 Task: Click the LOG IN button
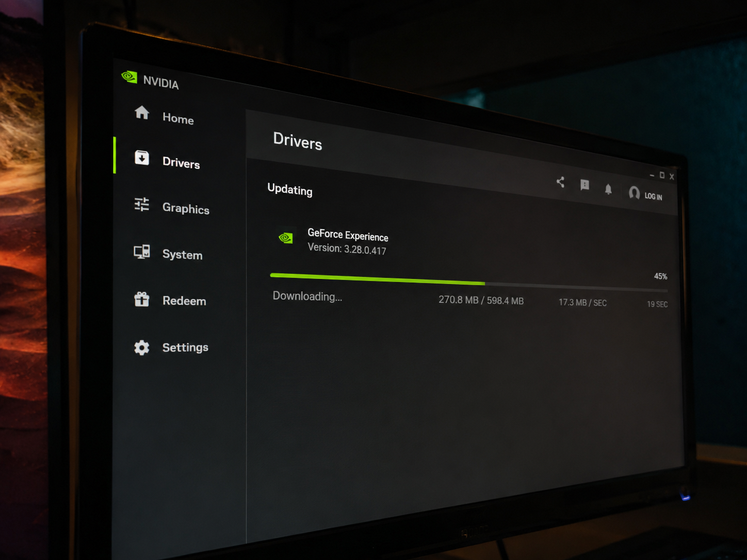point(653,196)
